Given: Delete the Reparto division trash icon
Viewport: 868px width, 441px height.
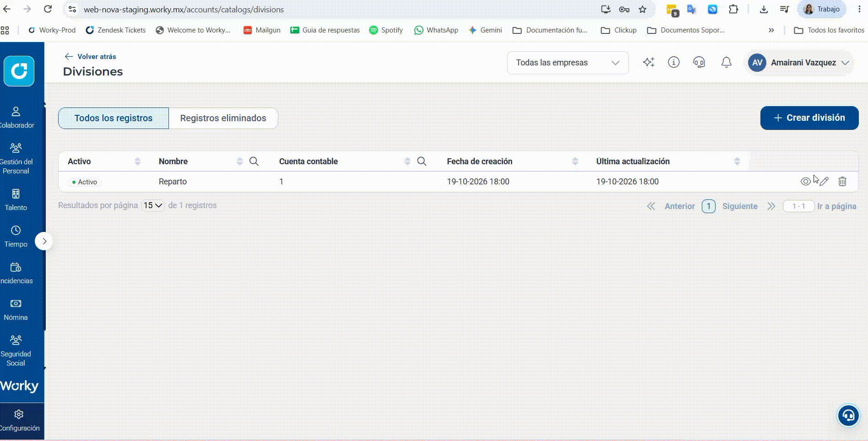Looking at the screenshot, I should click(842, 182).
